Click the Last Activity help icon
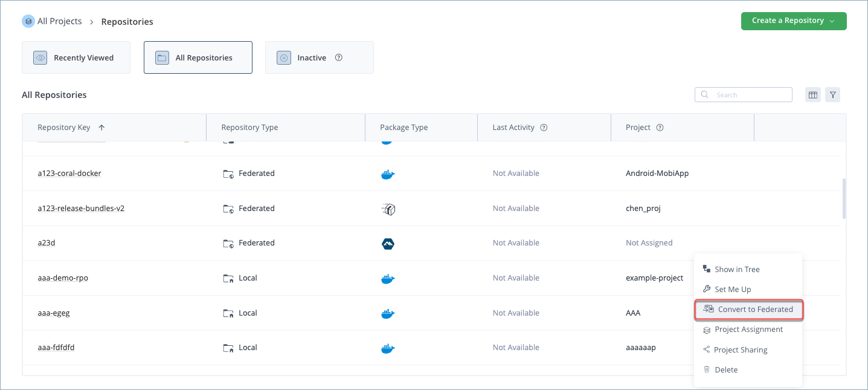The height and width of the screenshot is (390, 868). tap(544, 128)
